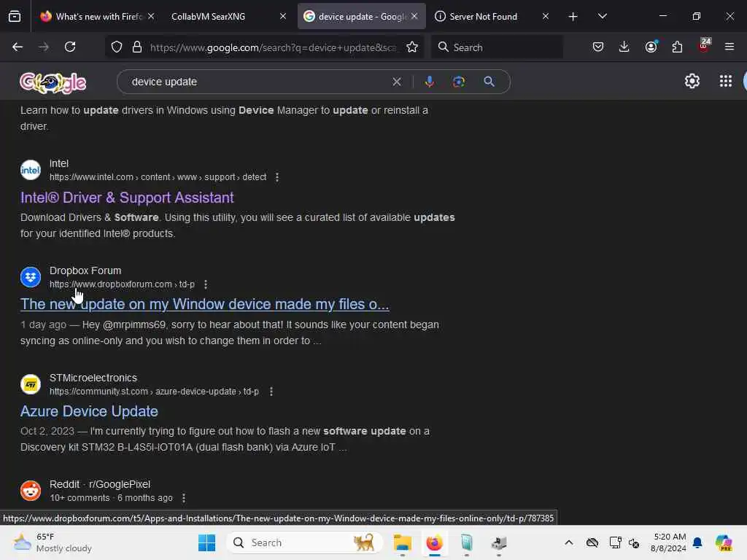The width and height of the screenshot is (747, 560).
Task: Open more options for Dropbox Forum result
Action: (205, 284)
